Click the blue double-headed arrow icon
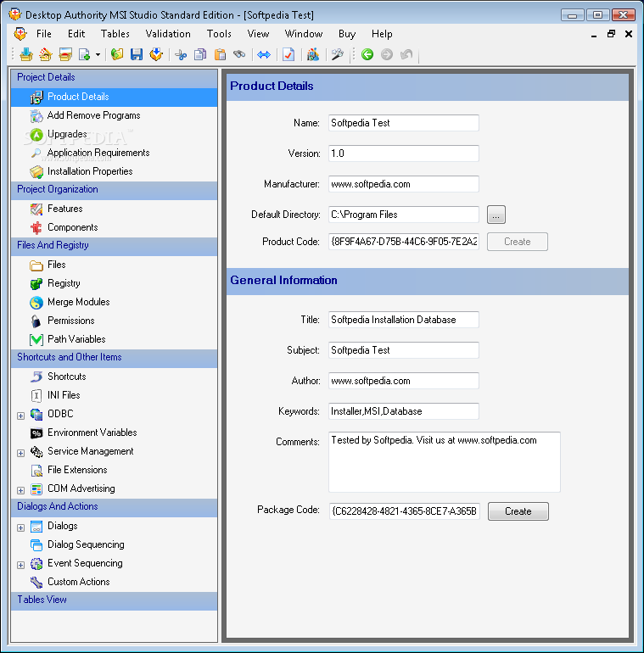644x653 pixels. [264, 54]
